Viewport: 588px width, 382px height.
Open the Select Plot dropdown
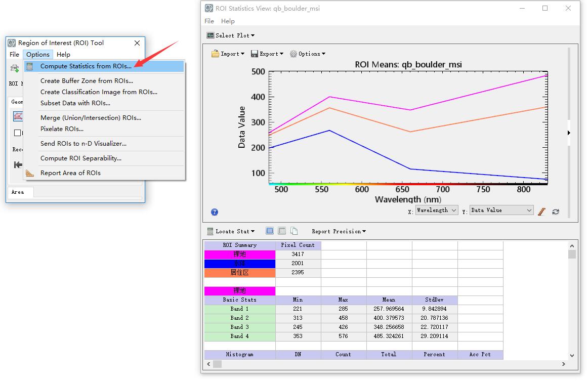[231, 35]
